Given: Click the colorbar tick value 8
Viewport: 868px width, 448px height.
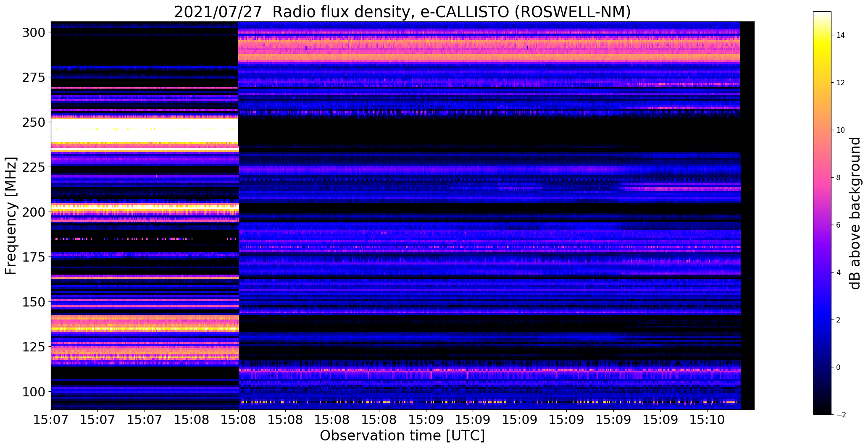Looking at the screenshot, I should (839, 178).
